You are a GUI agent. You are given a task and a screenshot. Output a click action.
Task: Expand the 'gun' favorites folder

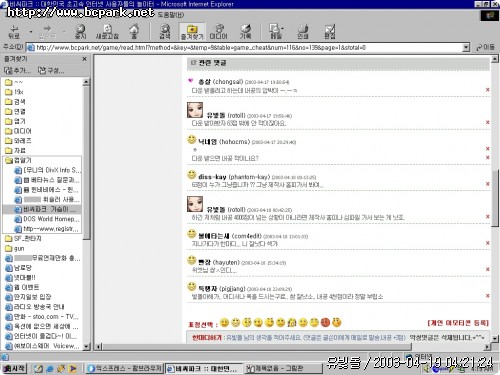(x=15, y=248)
